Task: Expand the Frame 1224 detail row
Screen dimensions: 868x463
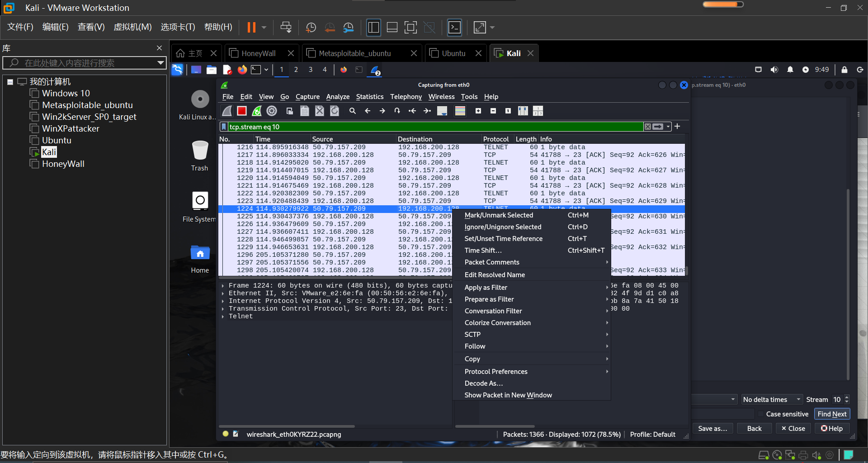Action: pyautogui.click(x=223, y=286)
